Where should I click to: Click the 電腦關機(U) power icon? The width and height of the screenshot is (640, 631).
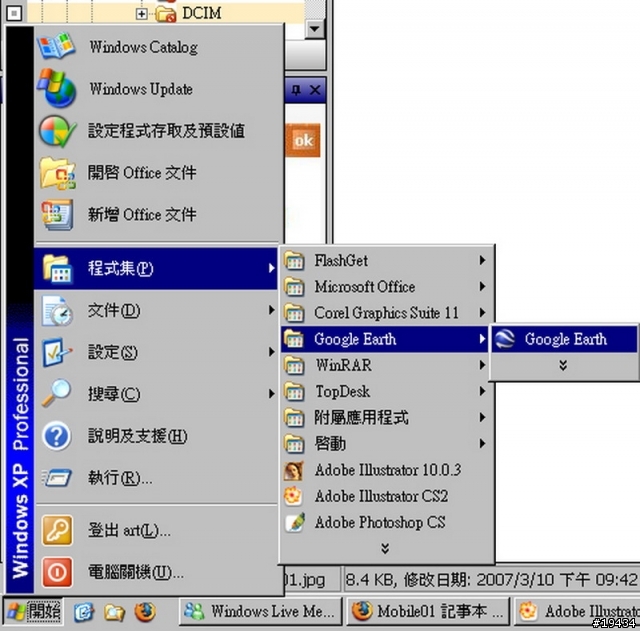(x=57, y=572)
